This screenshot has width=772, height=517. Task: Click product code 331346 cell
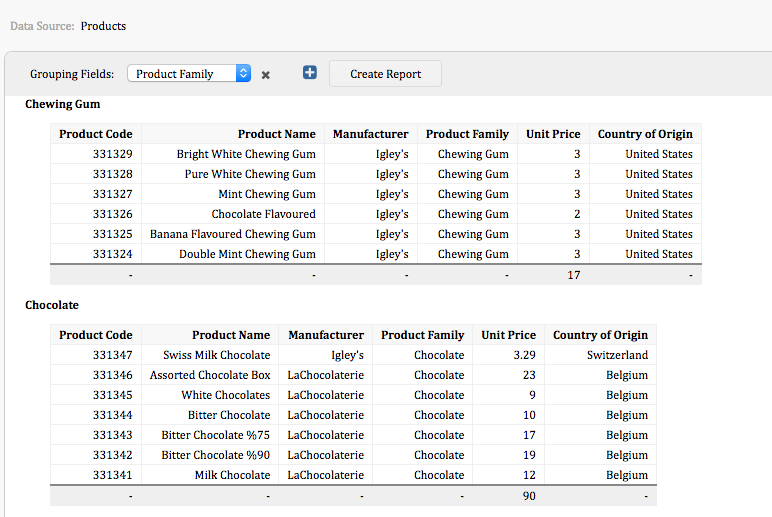coord(113,375)
